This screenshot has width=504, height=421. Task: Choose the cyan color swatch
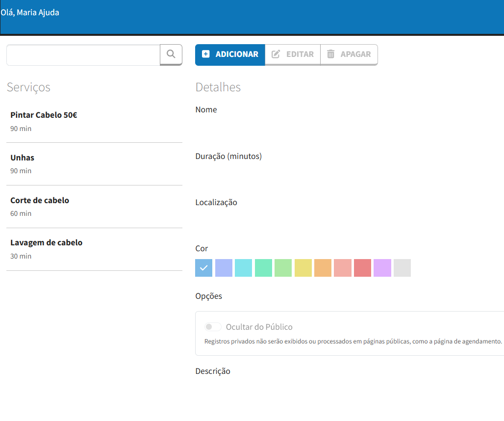(244, 268)
